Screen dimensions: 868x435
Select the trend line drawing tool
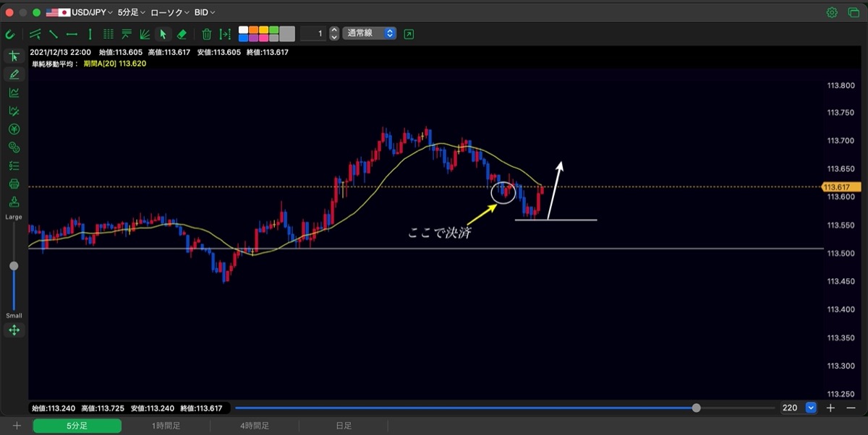pyautogui.click(x=54, y=34)
